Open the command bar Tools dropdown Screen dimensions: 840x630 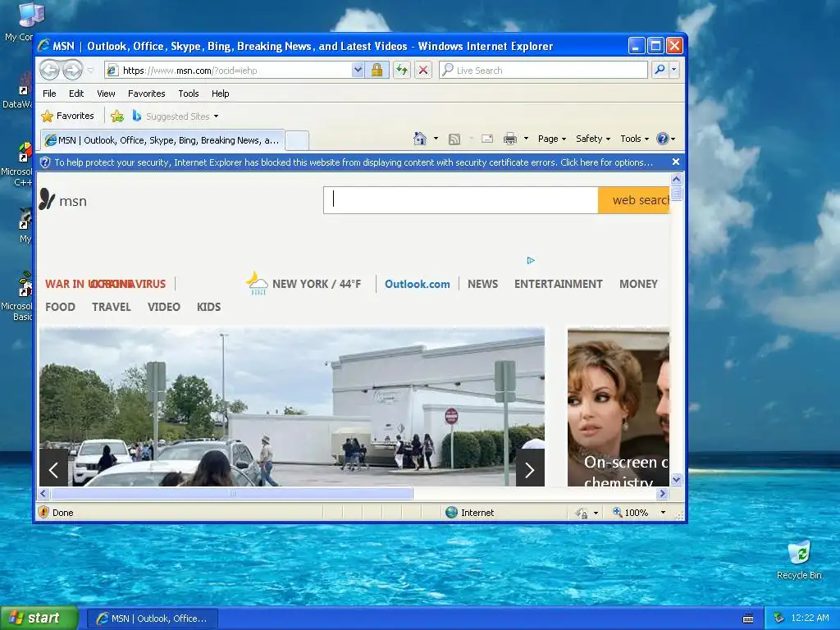point(634,139)
